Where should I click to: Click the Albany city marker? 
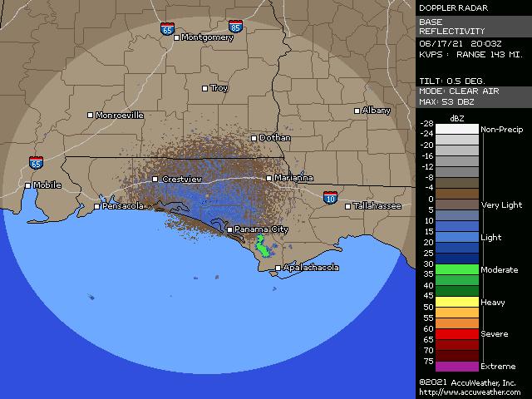pyautogui.click(x=357, y=111)
